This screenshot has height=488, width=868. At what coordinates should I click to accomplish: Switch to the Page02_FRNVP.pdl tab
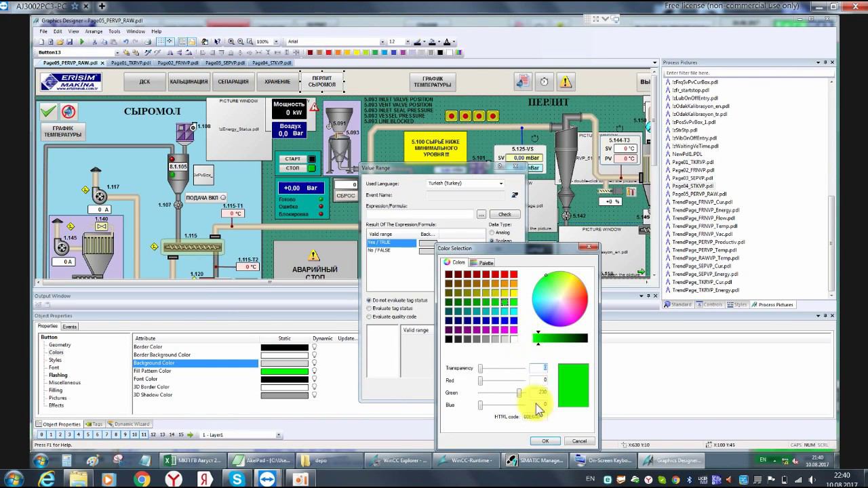(x=178, y=63)
